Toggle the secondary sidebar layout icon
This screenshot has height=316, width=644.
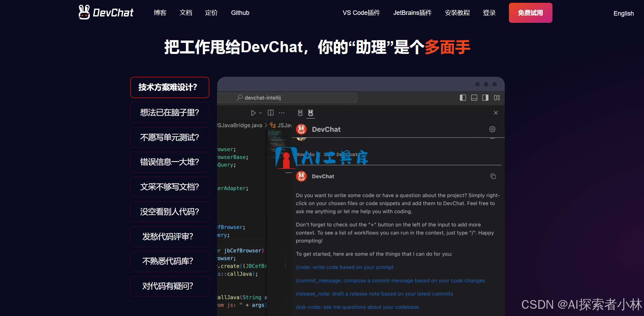tap(485, 98)
